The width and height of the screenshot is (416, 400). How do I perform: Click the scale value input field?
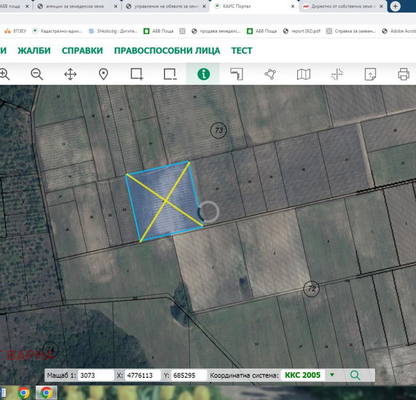click(x=96, y=375)
